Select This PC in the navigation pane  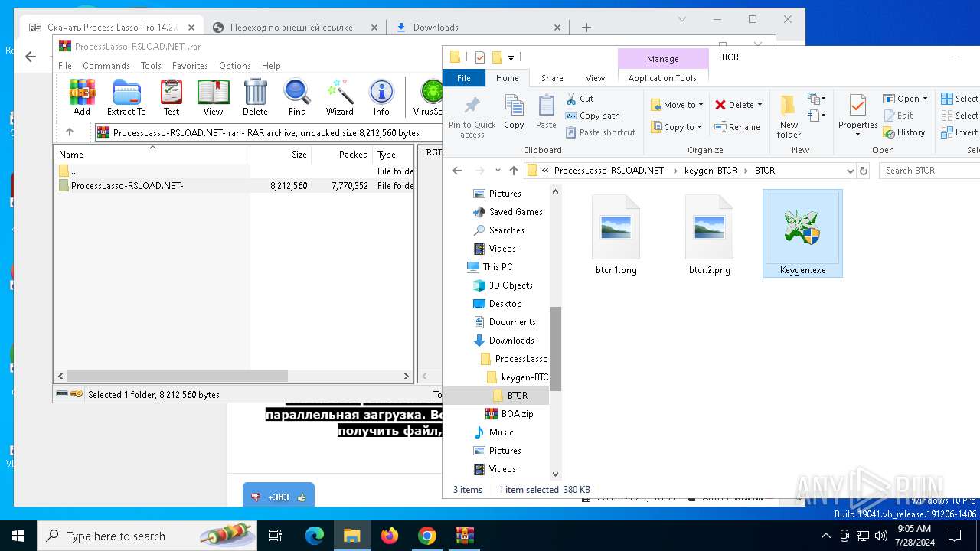tap(497, 267)
